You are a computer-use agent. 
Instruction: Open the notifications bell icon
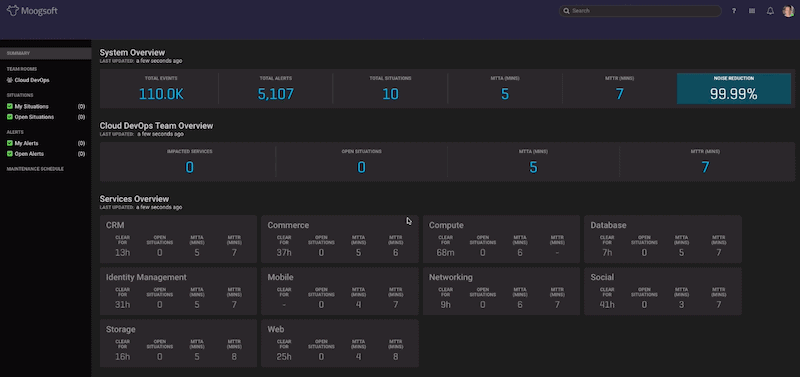770,11
